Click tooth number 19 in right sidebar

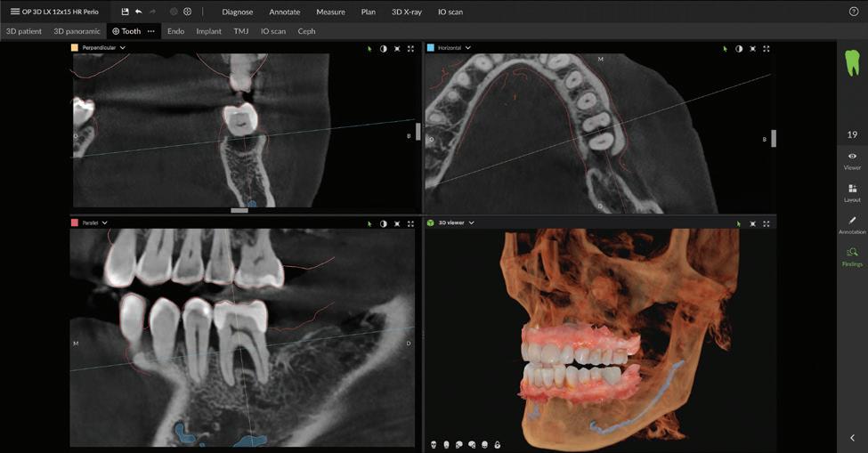coord(853,134)
